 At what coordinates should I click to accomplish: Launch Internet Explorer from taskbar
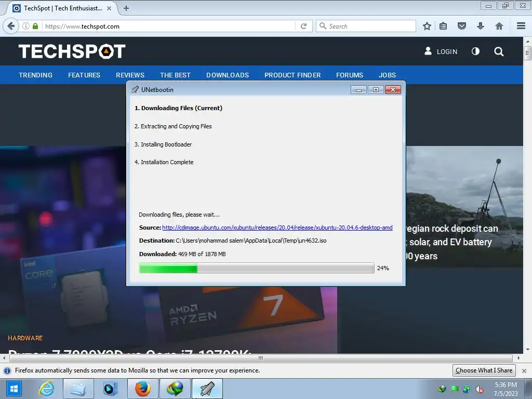click(46, 389)
